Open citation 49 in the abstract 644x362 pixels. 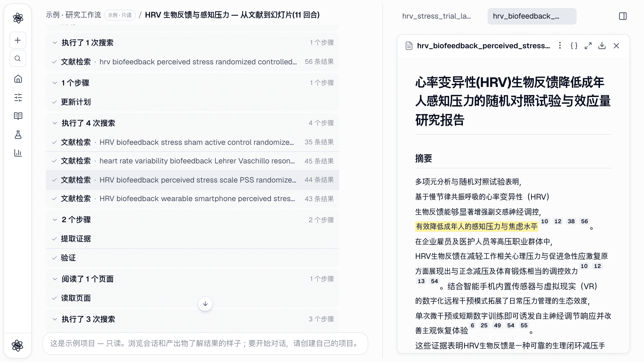[x=497, y=325]
